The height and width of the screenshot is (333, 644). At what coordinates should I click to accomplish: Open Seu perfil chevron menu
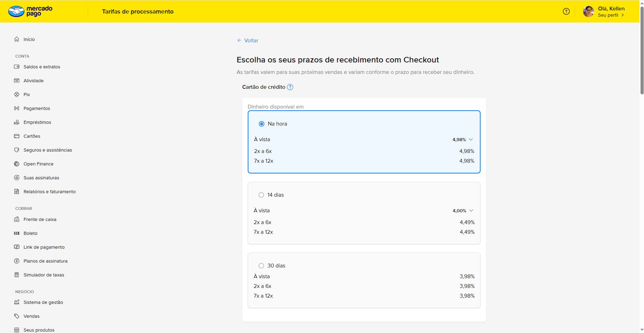click(x=622, y=15)
